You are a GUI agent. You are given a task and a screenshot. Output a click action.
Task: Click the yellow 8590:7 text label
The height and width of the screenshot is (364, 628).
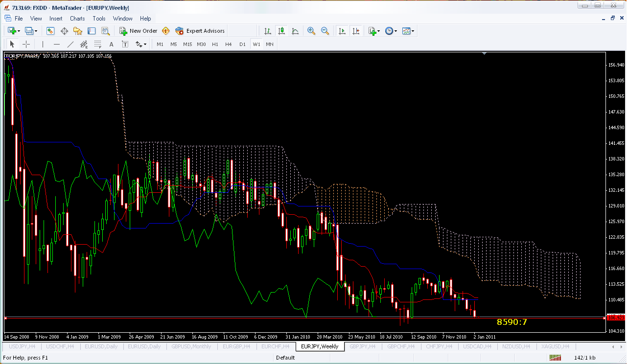point(512,322)
